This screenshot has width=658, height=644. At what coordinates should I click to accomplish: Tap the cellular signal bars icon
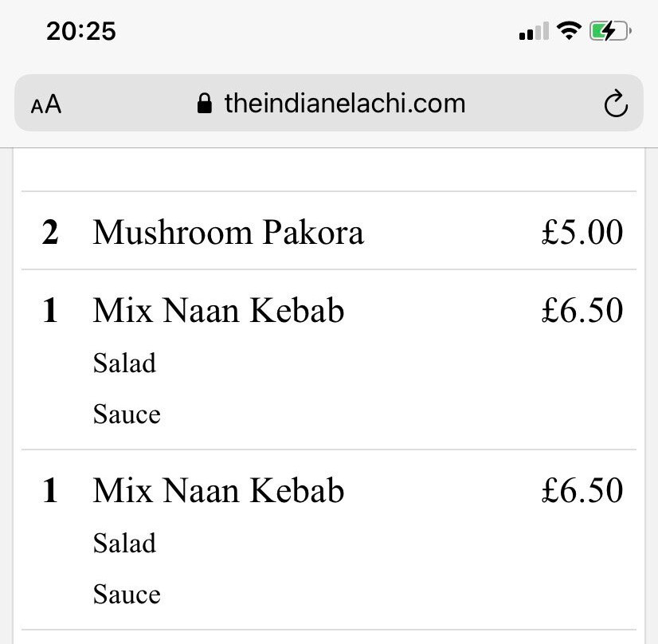[x=534, y=31]
